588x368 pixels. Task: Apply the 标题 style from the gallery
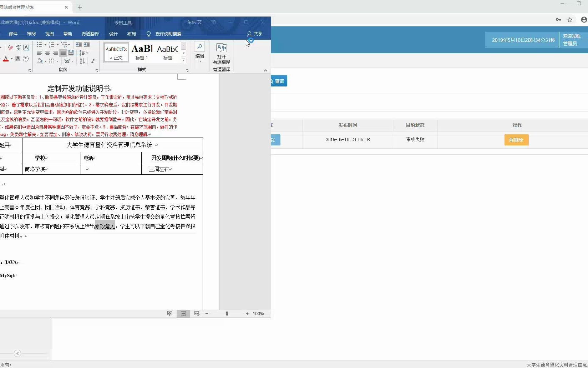pyautogui.click(x=167, y=52)
